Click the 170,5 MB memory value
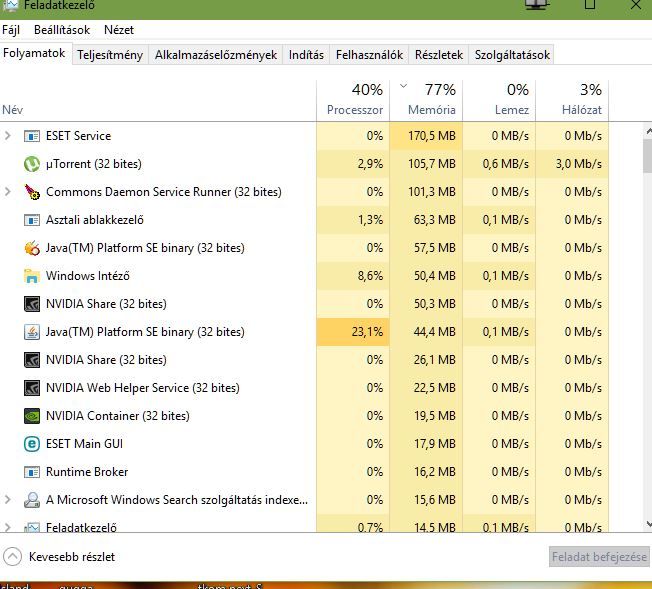 pos(432,136)
